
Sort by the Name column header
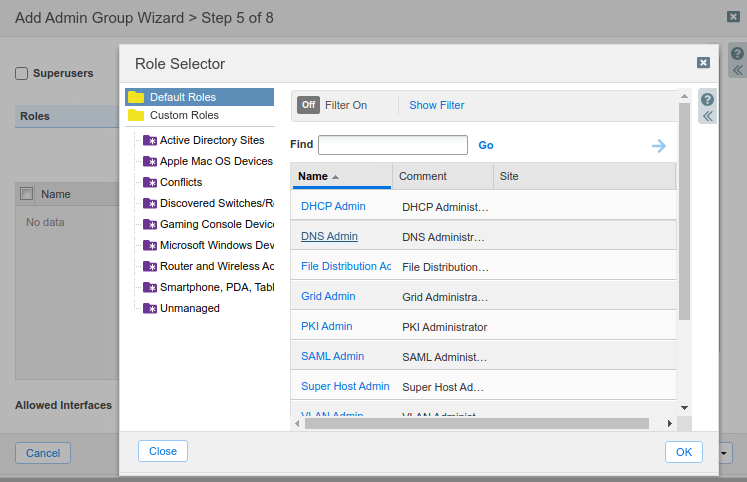[313, 176]
